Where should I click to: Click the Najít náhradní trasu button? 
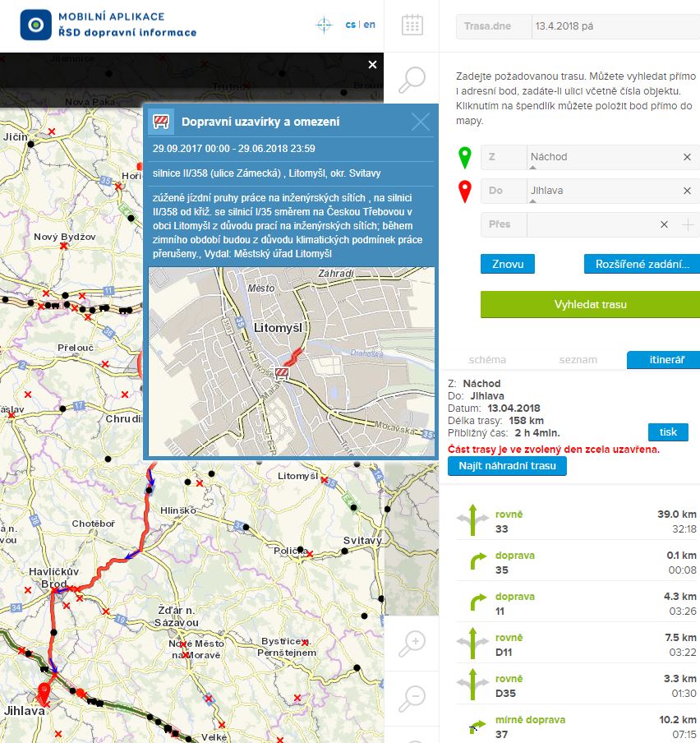point(507,466)
